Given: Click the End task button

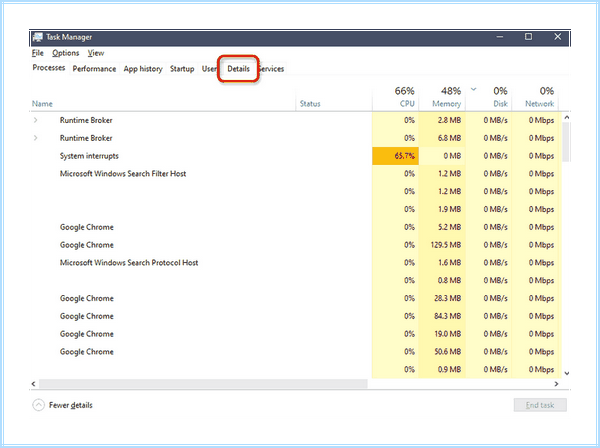Looking at the screenshot, I should click(540, 405).
